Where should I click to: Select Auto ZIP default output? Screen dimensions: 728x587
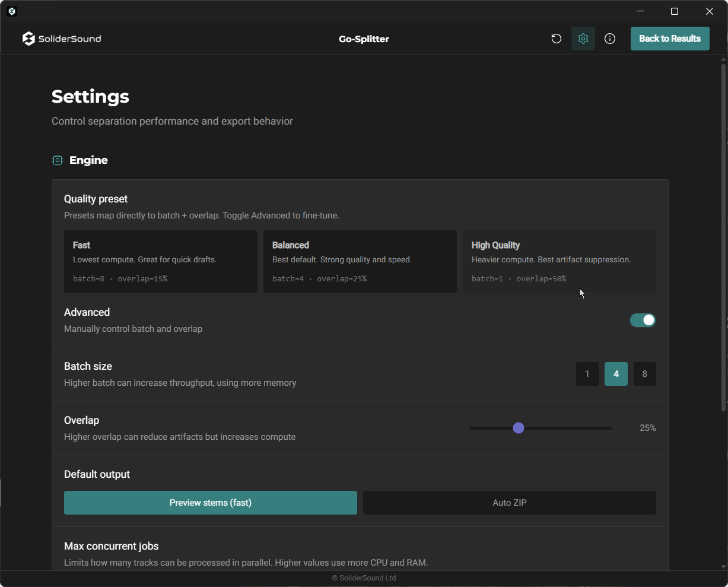coord(510,503)
